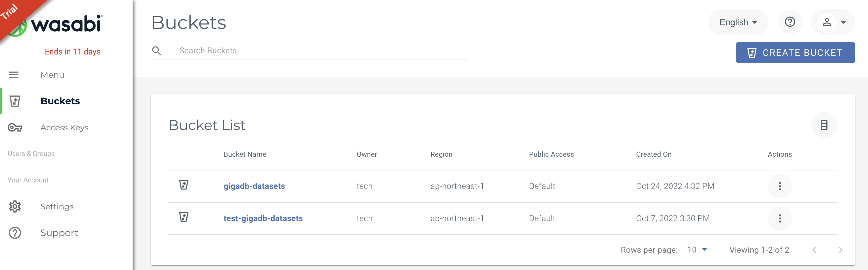Expand the Rows per page dropdown

click(697, 250)
